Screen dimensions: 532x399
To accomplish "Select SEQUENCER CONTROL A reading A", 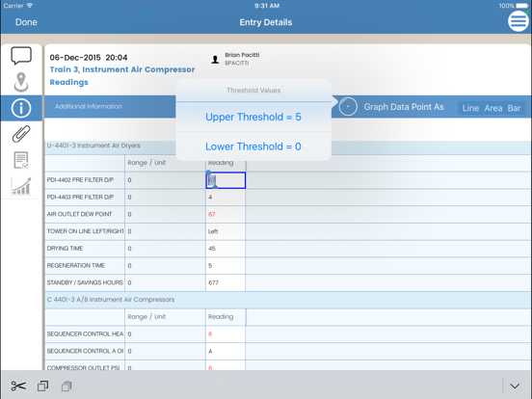I will point(226,351).
